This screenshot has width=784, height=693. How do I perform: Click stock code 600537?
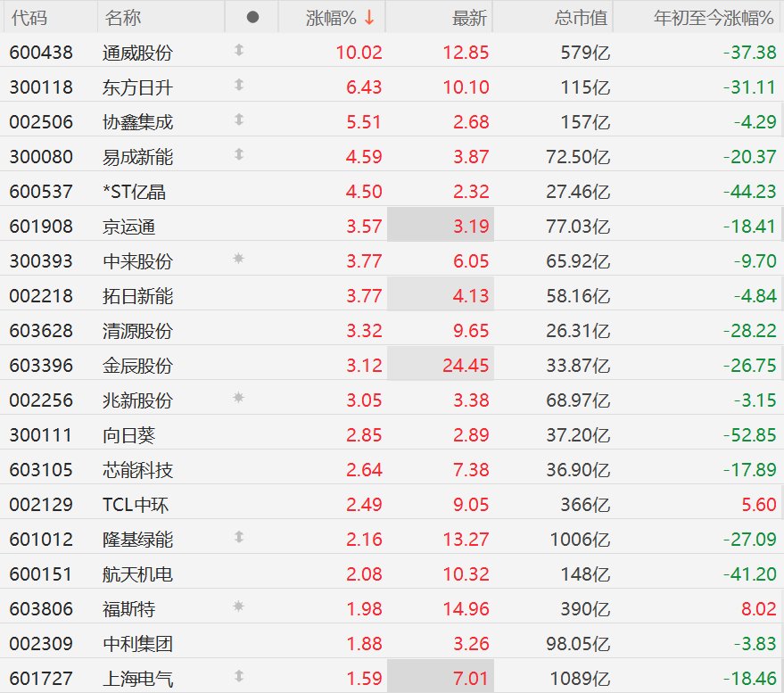41,192
